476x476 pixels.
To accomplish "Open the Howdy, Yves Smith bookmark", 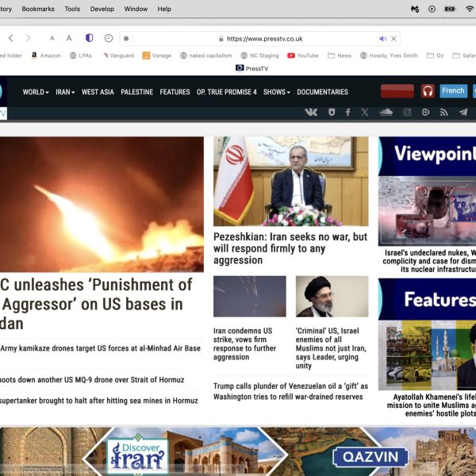I will click(x=389, y=56).
